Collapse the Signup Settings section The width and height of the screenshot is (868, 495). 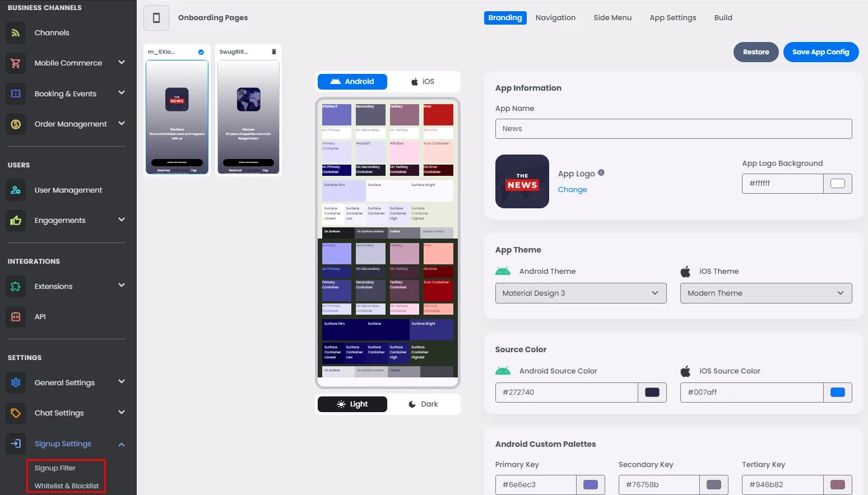122,444
